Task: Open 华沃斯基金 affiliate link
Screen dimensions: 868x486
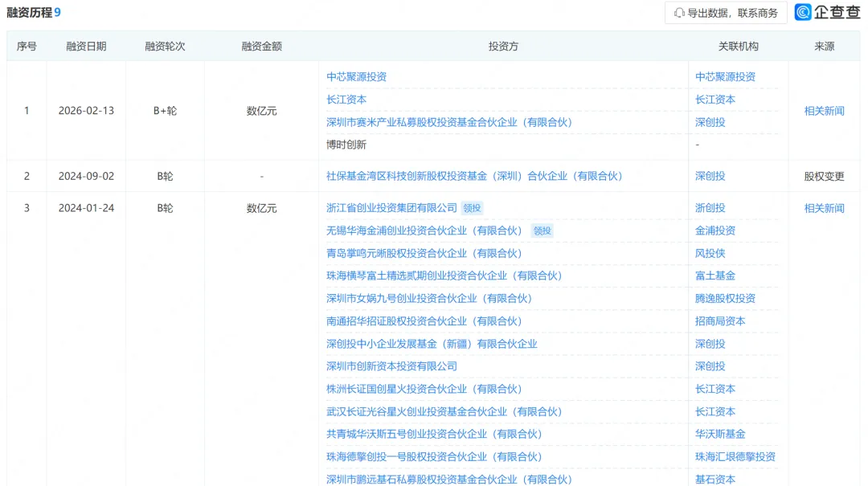Action: coord(720,434)
